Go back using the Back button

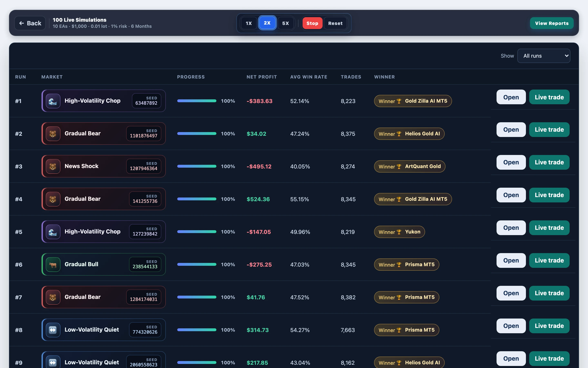(30, 23)
